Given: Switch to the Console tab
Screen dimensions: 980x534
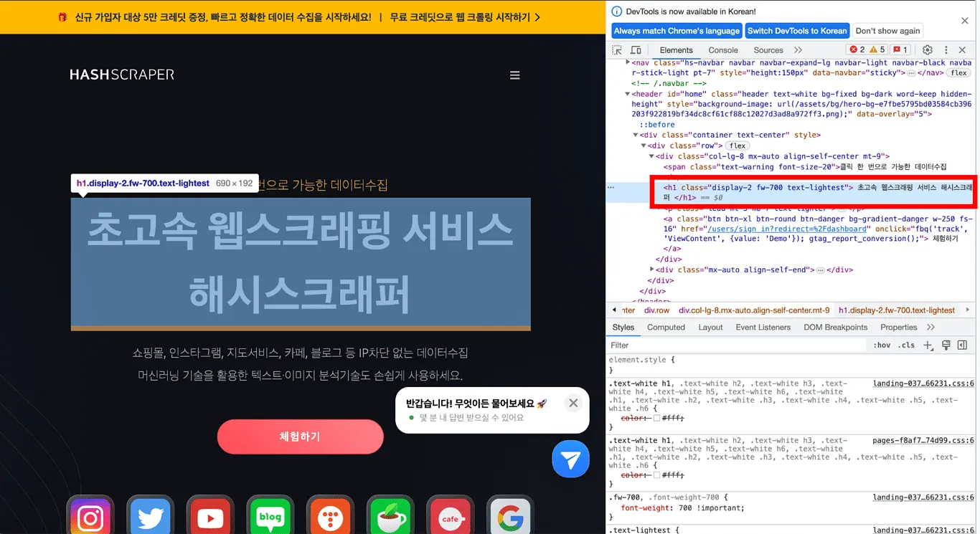Looking at the screenshot, I should (722, 50).
